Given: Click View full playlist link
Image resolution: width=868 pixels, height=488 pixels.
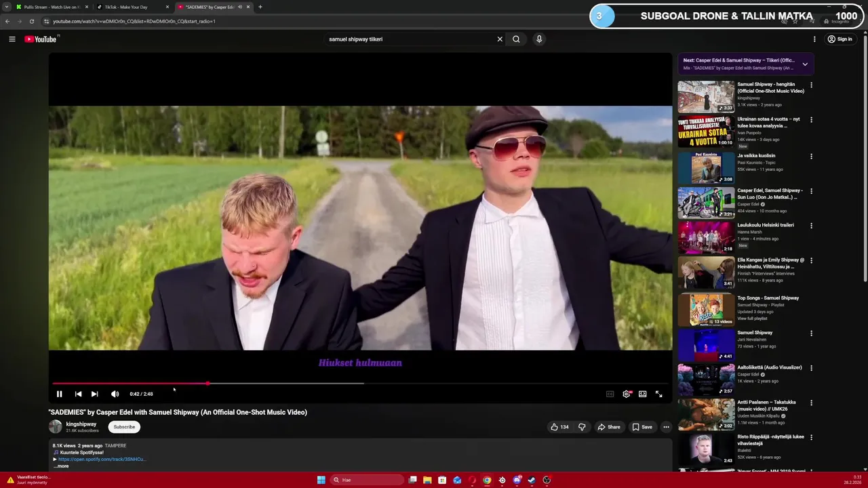Looking at the screenshot, I should [x=752, y=319].
